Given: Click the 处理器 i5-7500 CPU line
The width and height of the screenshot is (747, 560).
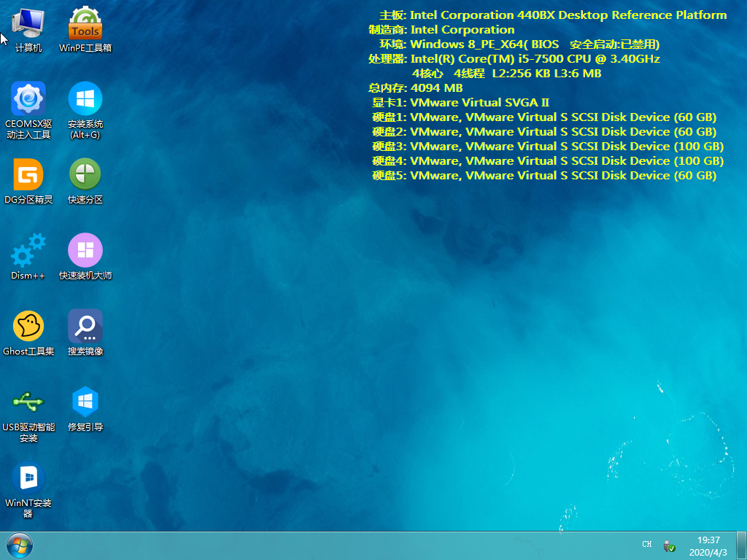Looking at the screenshot, I should pyautogui.click(x=514, y=59).
